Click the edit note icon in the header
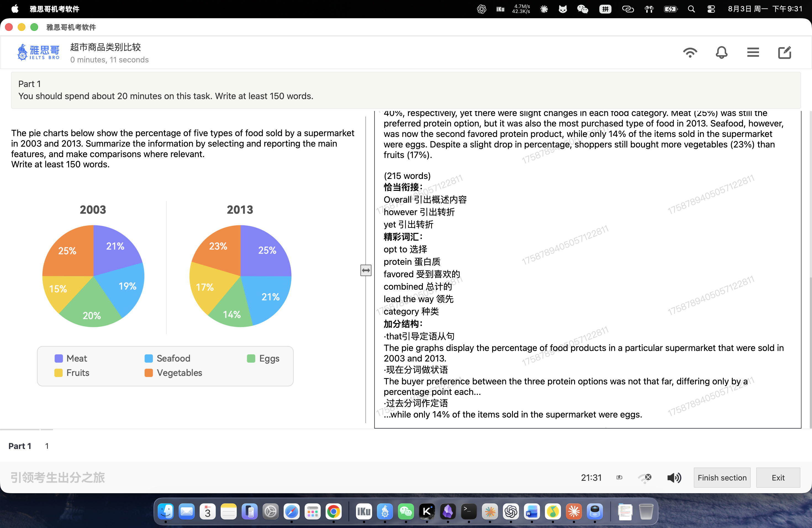 click(784, 52)
